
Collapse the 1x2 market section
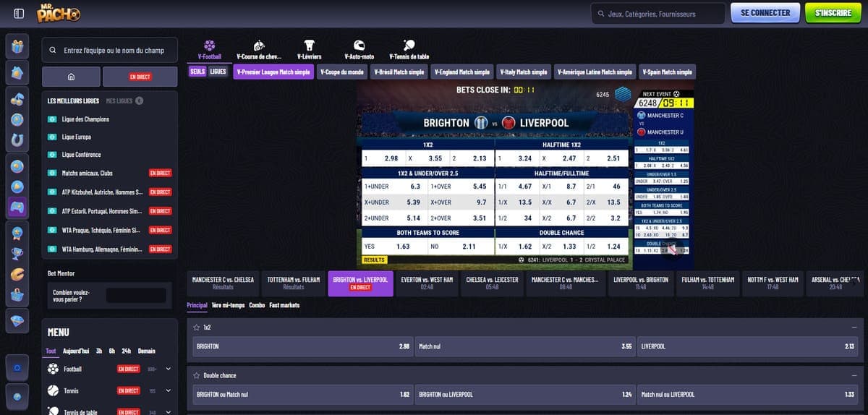[854, 328]
